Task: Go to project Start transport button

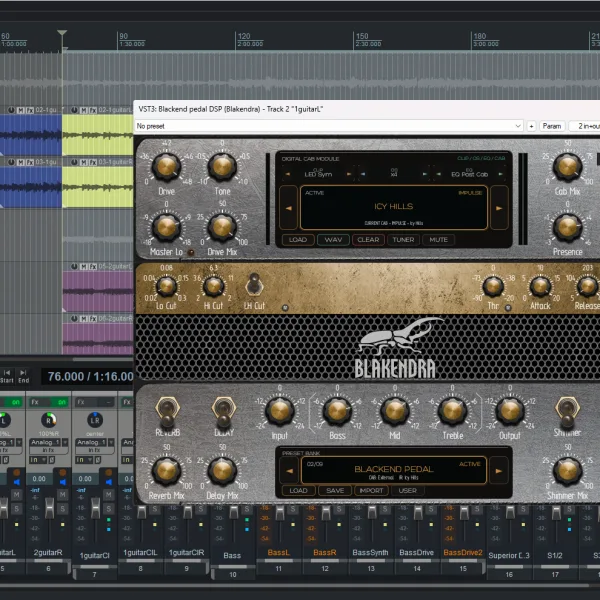Action: (7, 376)
